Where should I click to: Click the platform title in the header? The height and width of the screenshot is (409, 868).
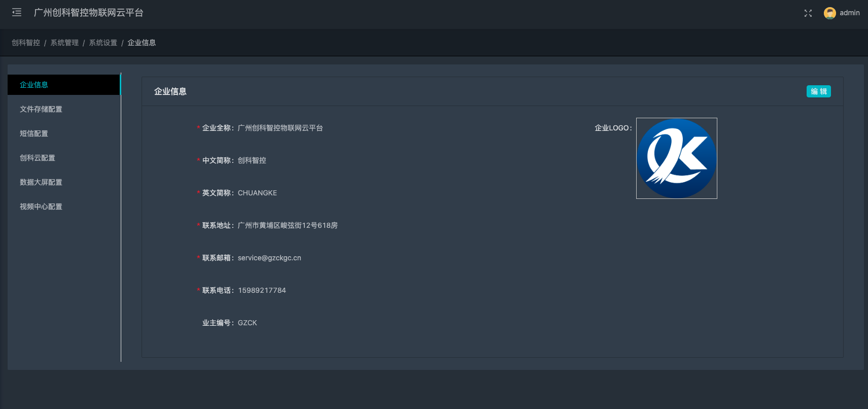click(89, 13)
